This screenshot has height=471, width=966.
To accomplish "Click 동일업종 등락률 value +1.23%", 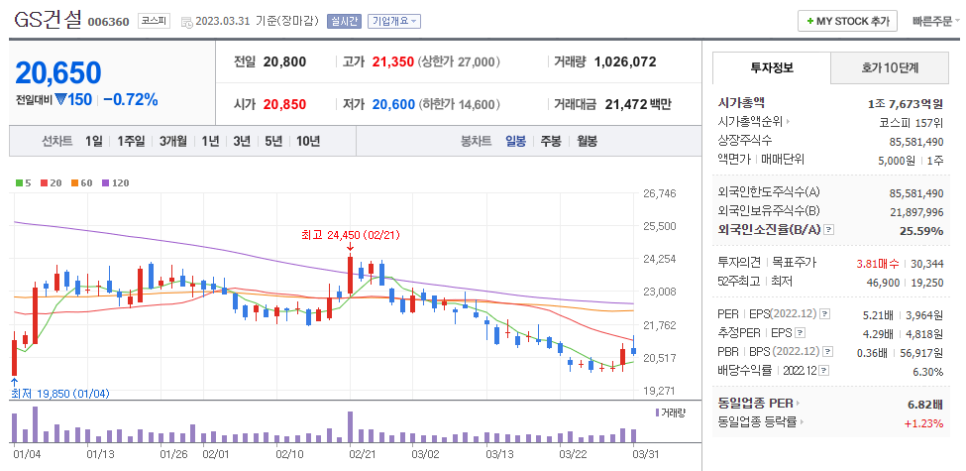I will (923, 422).
